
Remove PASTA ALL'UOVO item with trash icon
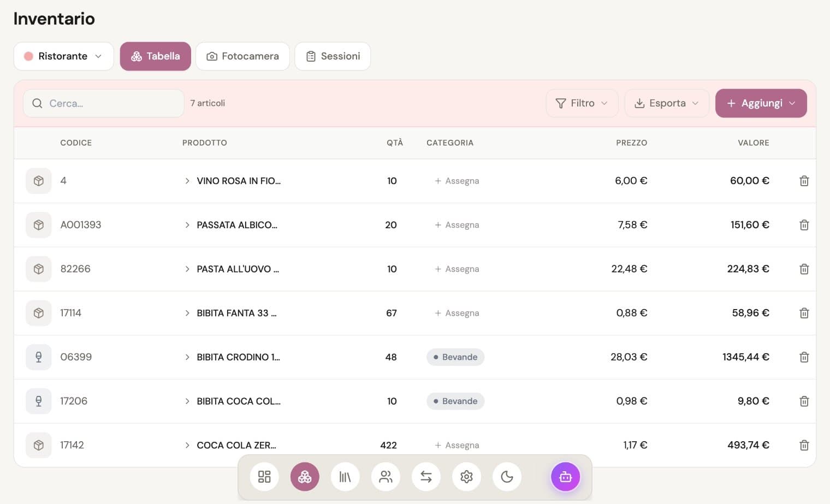[x=804, y=269]
